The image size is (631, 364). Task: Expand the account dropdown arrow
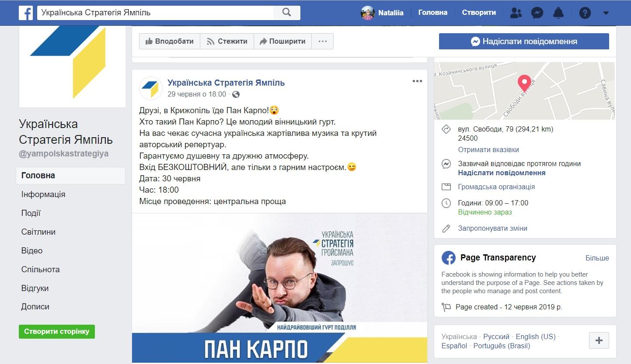(x=606, y=13)
